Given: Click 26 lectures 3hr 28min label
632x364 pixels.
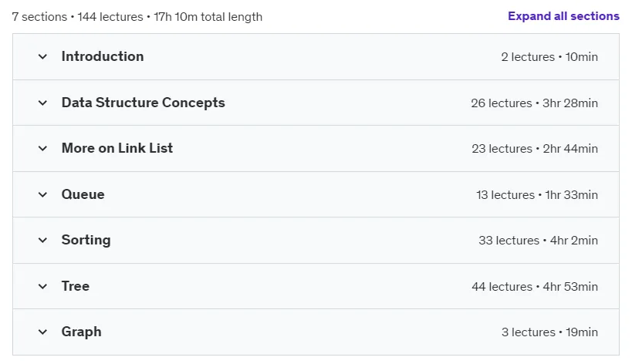Looking at the screenshot, I should (535, 103).
